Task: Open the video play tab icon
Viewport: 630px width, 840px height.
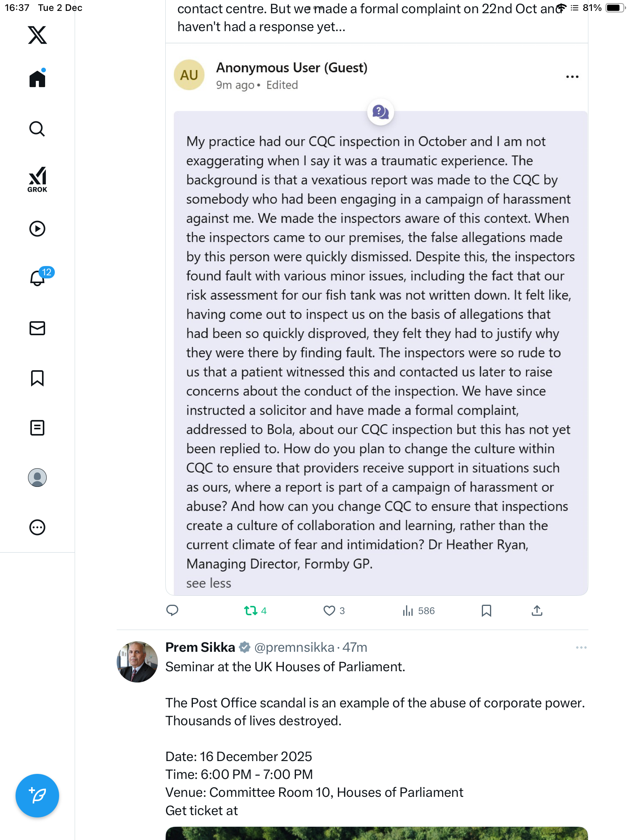Action: [37, 229]
